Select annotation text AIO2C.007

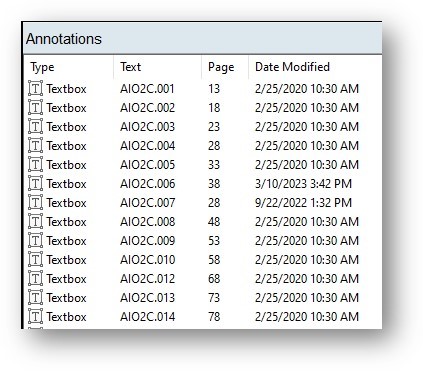tap(147, 203)
